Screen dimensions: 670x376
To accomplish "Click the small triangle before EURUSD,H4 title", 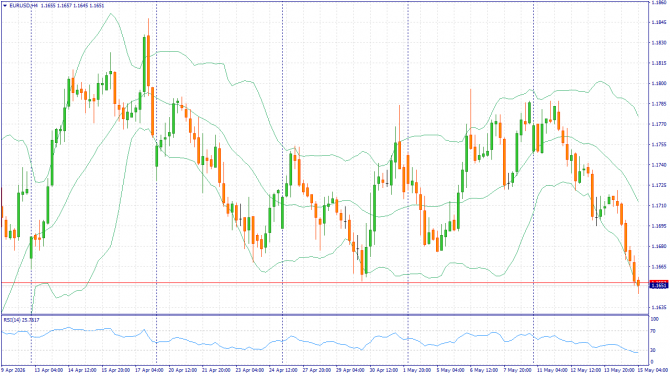I will tap(5, 6).
